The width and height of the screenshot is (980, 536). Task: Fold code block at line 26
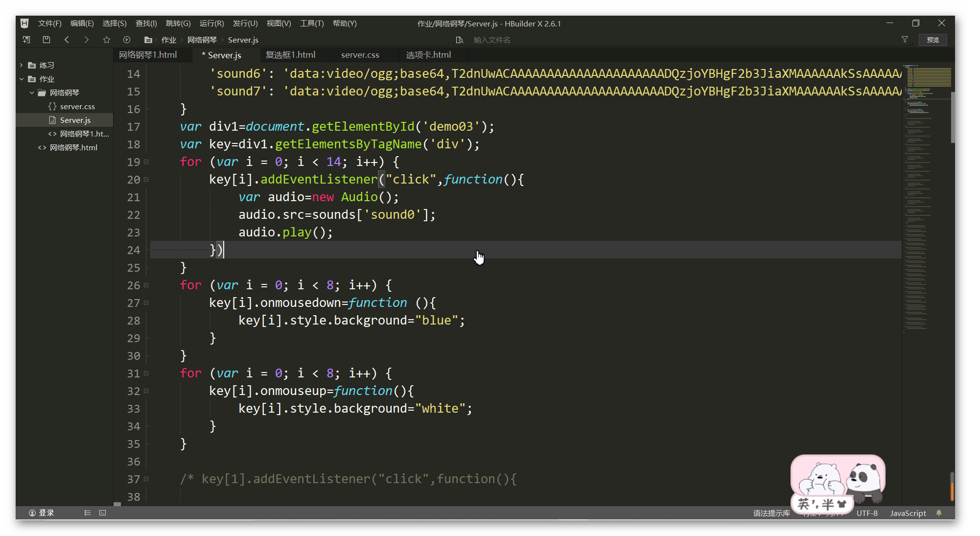pos(146,285)
